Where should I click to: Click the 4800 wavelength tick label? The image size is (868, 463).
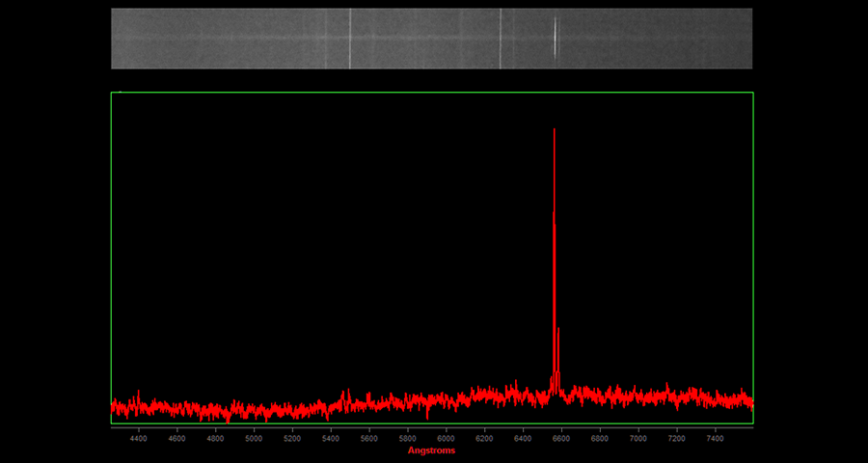[x=215, y=438]
